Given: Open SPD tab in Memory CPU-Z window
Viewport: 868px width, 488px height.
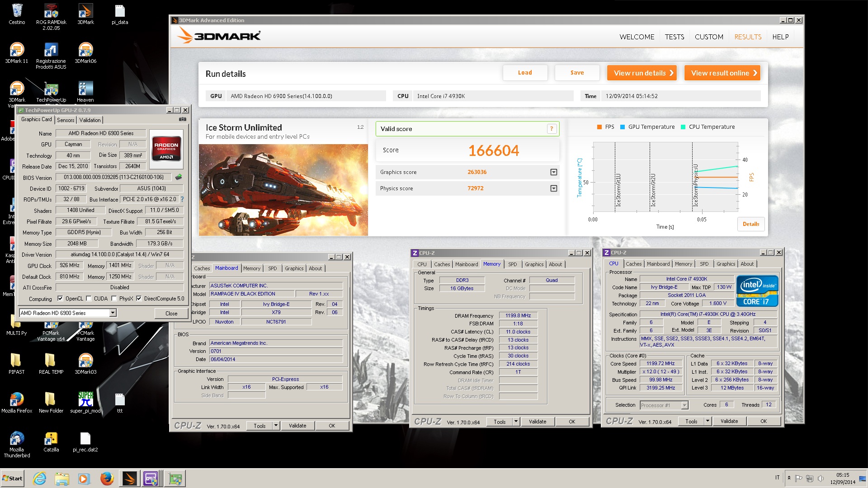Looking at the screenshot, I should click(512, 264).
